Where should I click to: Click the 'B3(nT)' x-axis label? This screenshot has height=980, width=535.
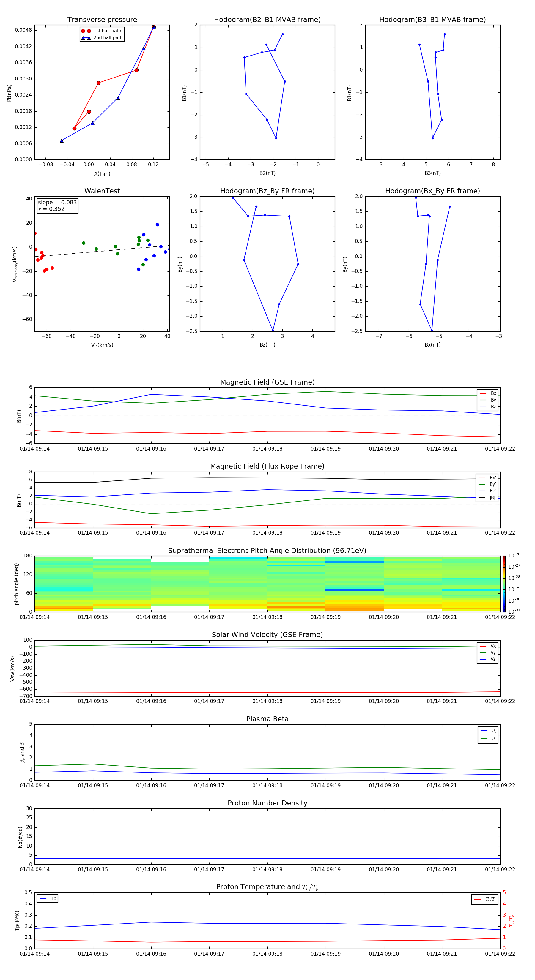pos(432,173)
